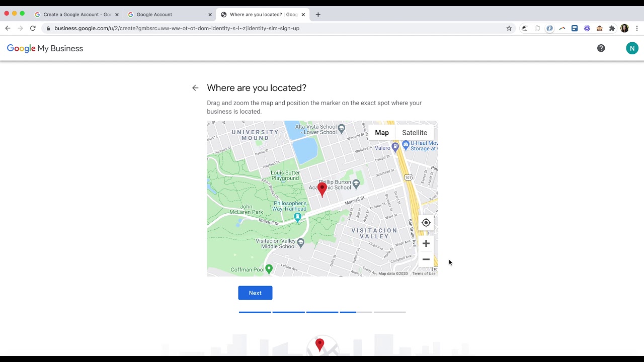This screenshot has width=644, height=362.
Task: Center map on my current location
Action: click(x=426, y=223)
